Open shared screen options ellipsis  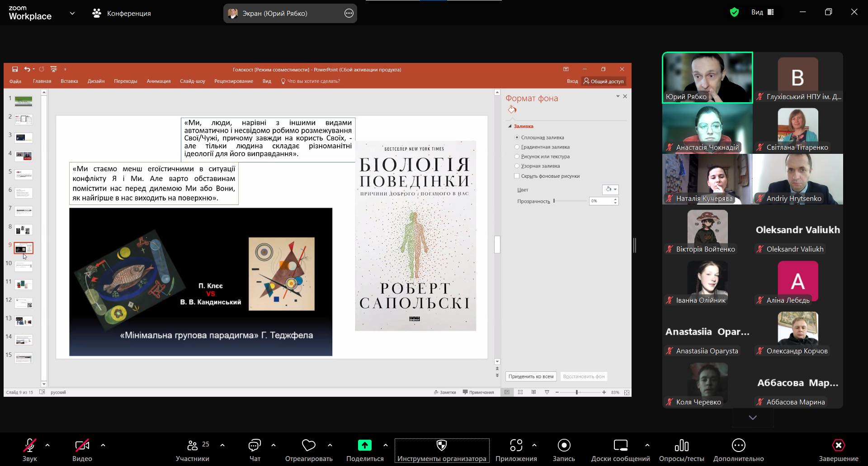pos(349,13)
